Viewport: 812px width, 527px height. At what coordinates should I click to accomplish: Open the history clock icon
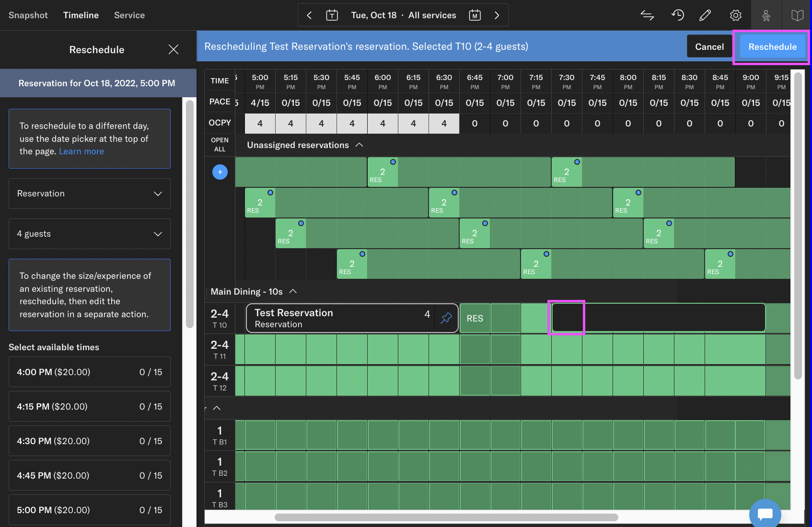click(677, 15)
